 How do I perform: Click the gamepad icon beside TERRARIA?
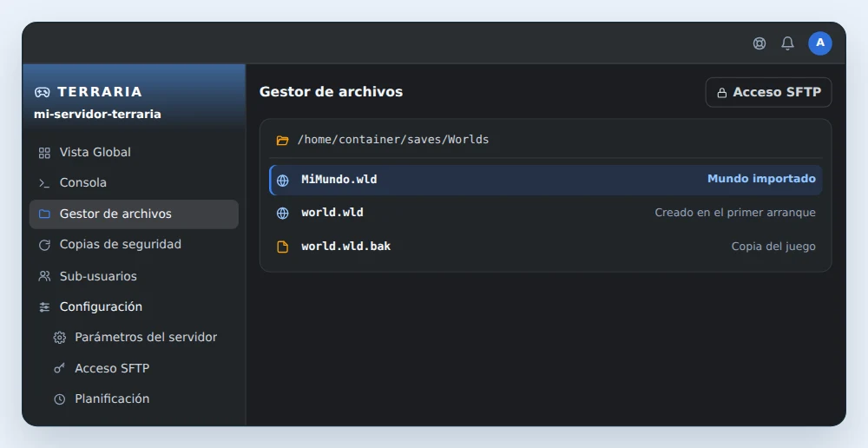pyautogui.click(x=42, y=92)
